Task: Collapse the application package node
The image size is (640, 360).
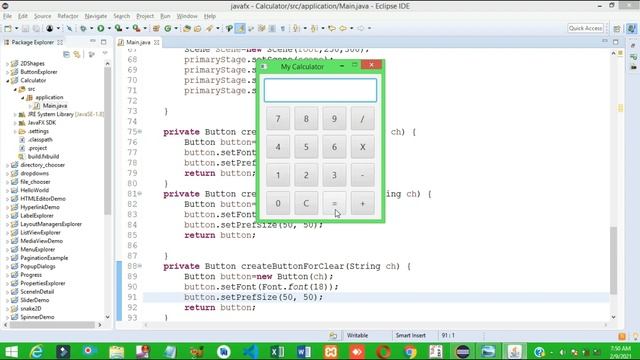Action: [23, 98]
